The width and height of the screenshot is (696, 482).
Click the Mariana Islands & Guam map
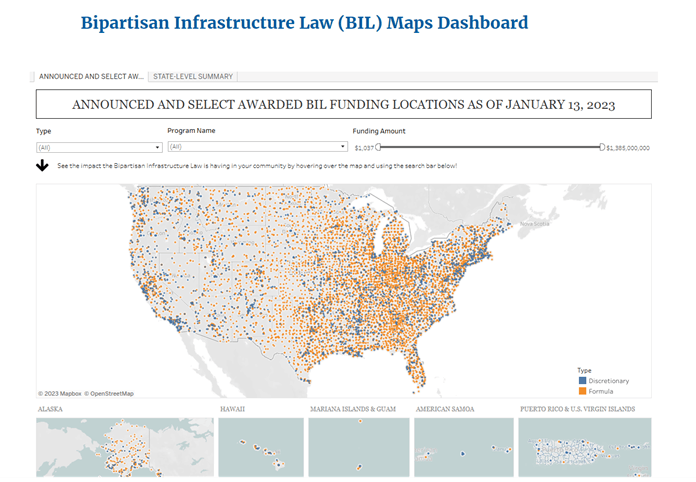coord(357,444)
